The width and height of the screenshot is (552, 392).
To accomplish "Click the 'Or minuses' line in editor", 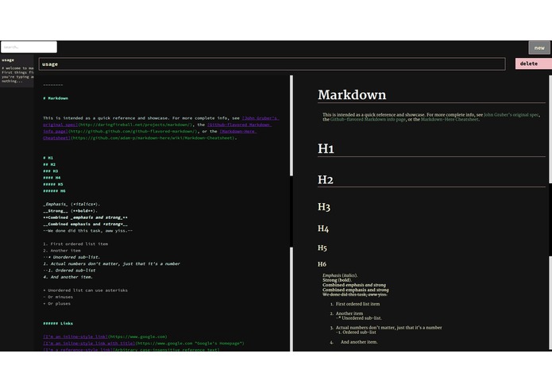I will [58, 297].
